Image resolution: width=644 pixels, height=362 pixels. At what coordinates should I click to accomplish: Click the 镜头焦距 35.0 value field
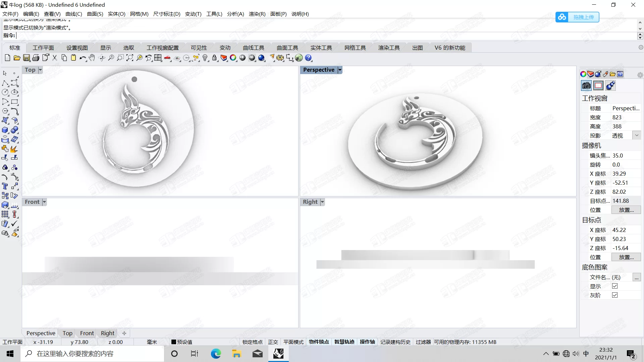(626, 156)
